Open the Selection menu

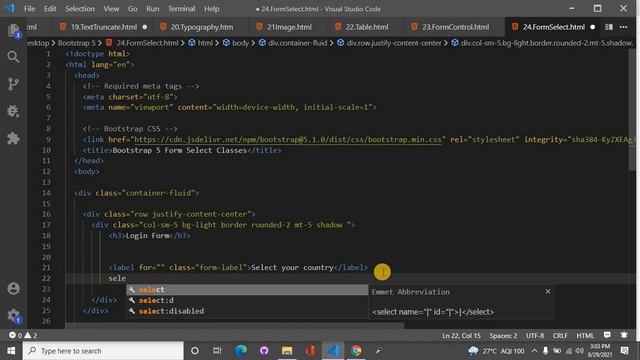point(80,9)
